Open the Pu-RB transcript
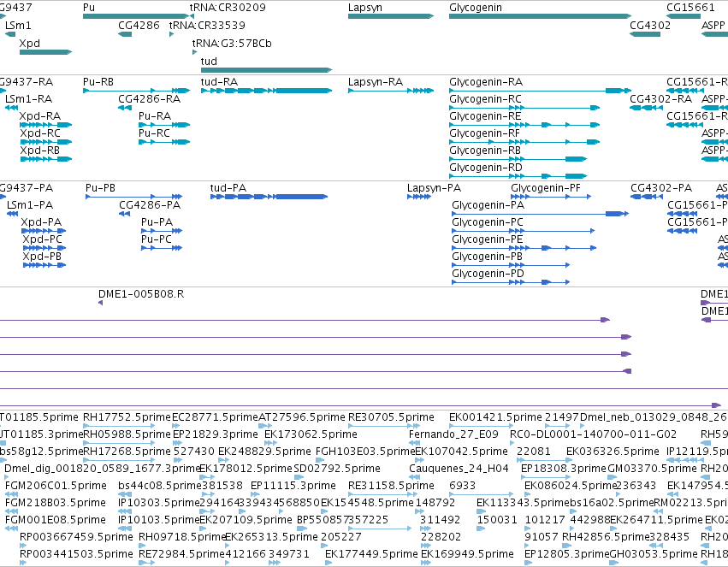Image resolution: width=728 pixels, height=567 pixels. (x=137, y=91)
